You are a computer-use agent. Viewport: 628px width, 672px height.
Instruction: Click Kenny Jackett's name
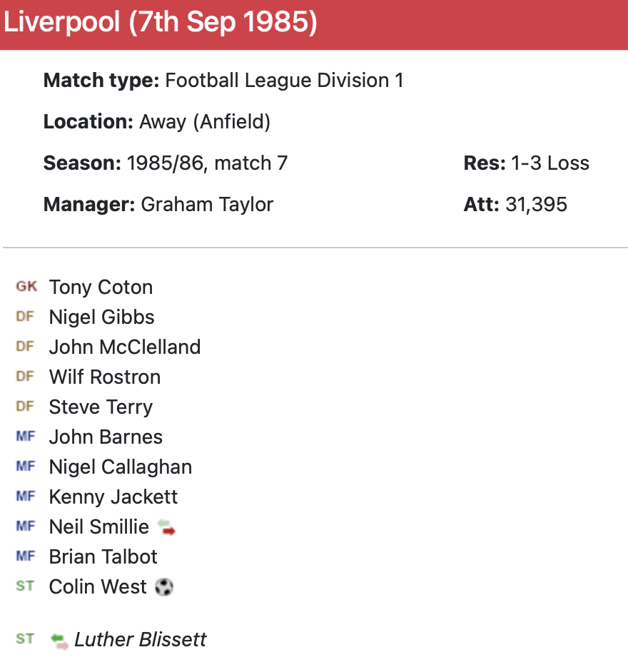click(x=113, y=497)
